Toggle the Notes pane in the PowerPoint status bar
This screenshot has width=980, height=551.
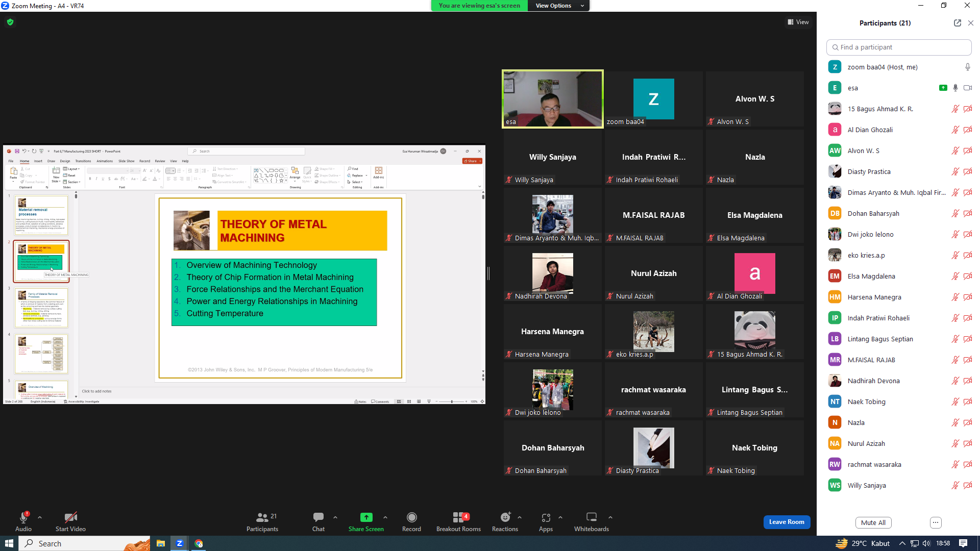tap(360, 402)
